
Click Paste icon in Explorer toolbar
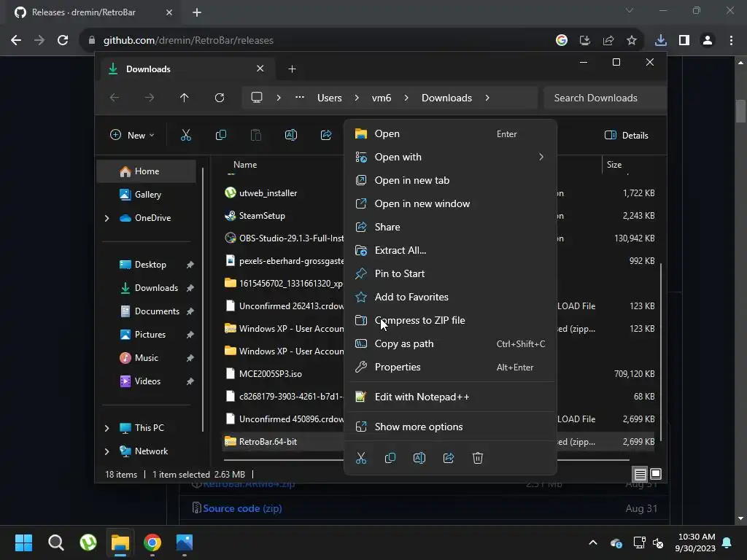[256, 135]
